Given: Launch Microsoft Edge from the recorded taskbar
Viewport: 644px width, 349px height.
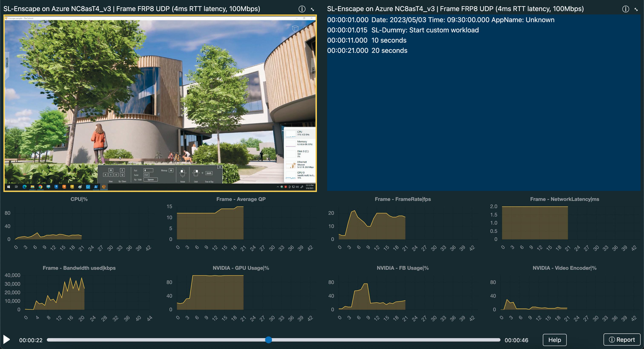Looking at the screenshot, I should pos(24,187).
